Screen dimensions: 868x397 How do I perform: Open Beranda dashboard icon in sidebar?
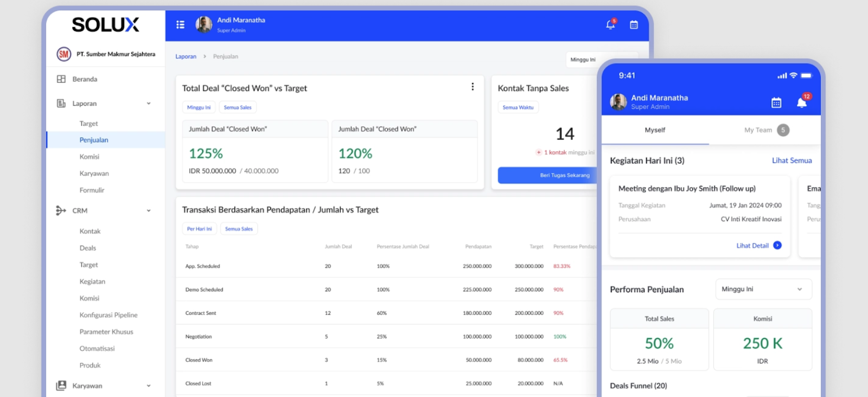tap(61, 79)
